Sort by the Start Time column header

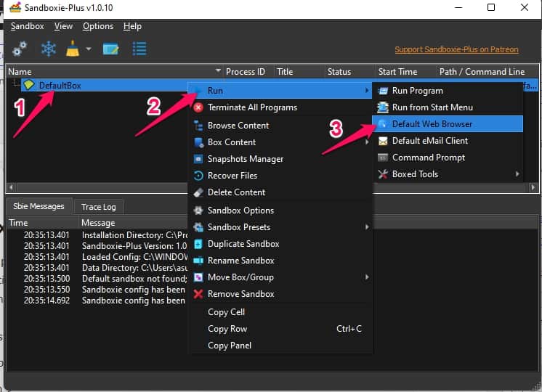[406, 71]
